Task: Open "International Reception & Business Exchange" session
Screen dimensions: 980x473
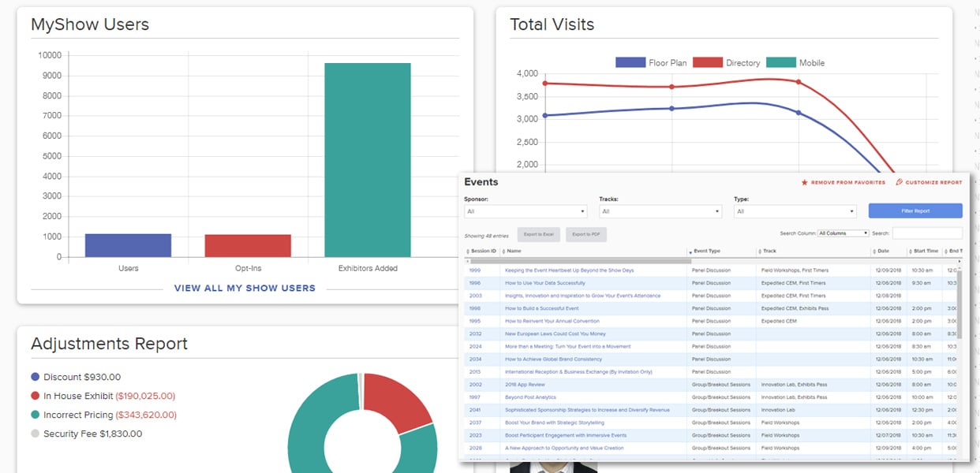Action: [578, 371]
